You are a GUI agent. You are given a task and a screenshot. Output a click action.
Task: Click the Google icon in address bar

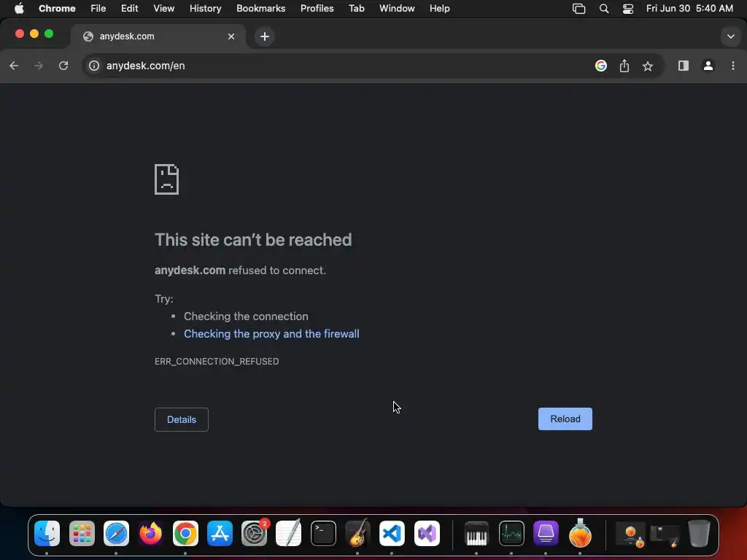click(x=601, y=66)
